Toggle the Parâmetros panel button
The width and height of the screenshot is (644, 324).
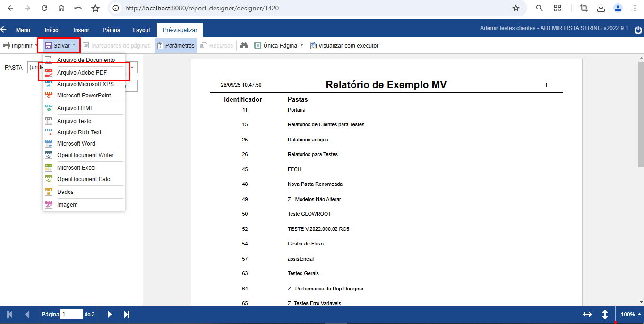click(x=176, y=46)
